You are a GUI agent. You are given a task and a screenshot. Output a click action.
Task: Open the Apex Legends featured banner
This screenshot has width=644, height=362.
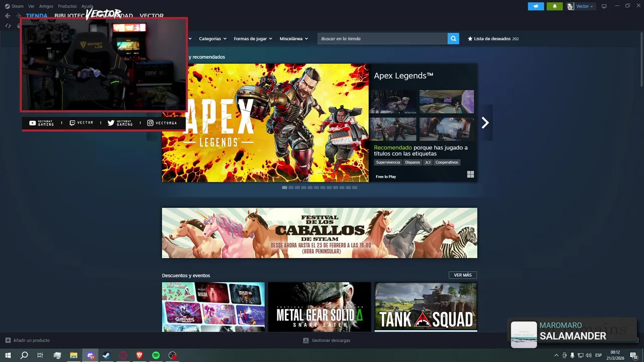click(x=265, y=123)
